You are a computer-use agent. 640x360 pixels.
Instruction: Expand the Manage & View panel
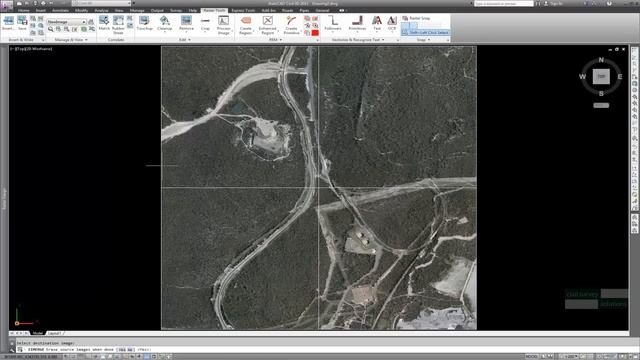[71, 40]
